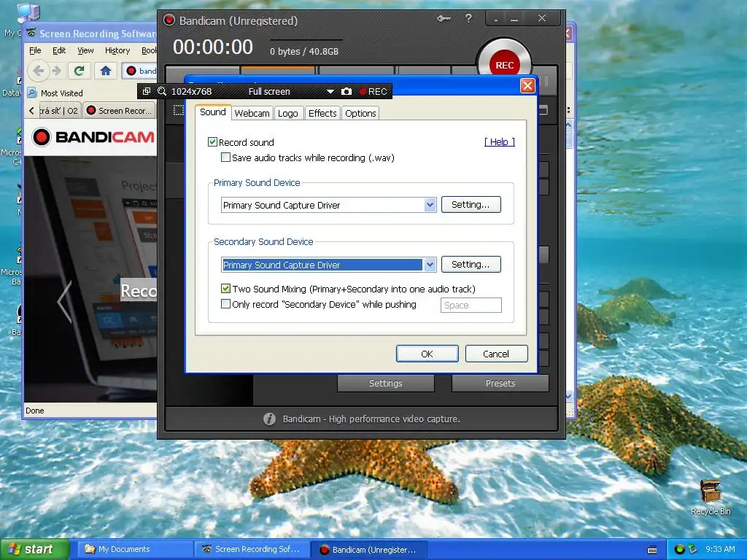
Task: Click the 1024x768 resolution text
Action: [x=192, y=91]
